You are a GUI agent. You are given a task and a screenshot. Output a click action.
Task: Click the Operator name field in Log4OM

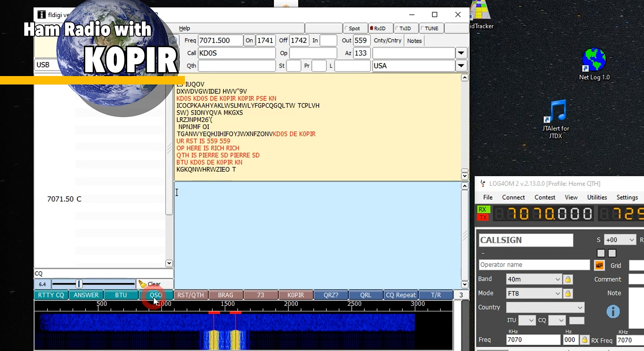pos(534,265)
